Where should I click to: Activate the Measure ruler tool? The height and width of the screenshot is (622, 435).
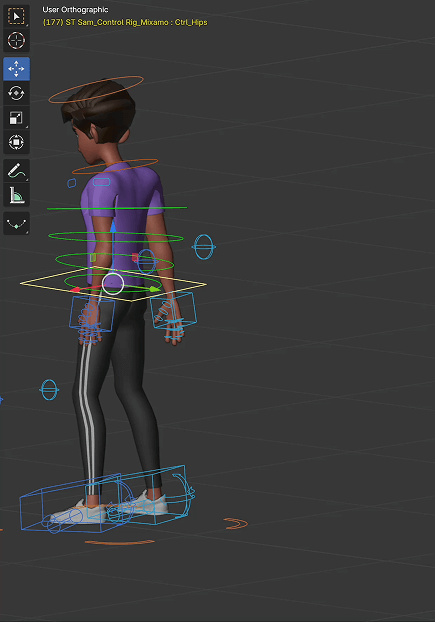pos(16,195)
